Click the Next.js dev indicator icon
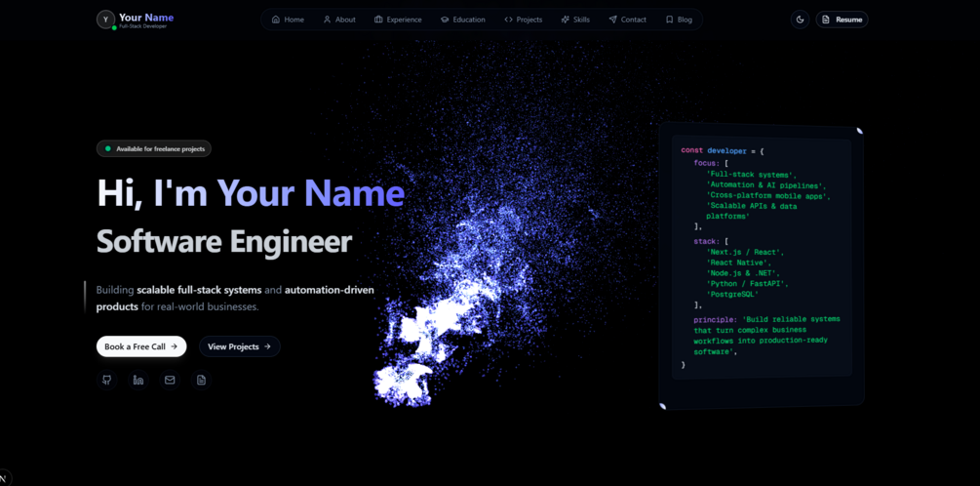980x486 pixels. [x=4, y=478]
